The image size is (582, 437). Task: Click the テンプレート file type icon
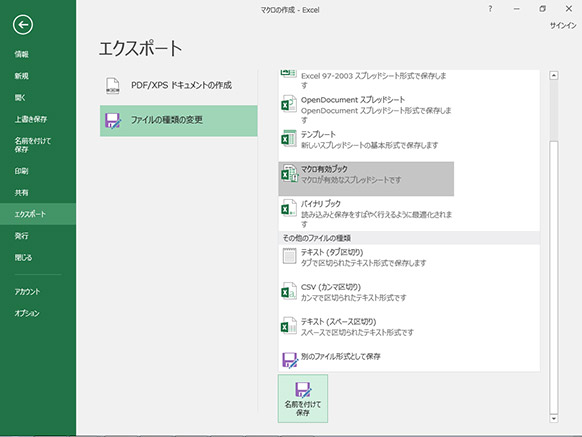[x=289, y=138]
